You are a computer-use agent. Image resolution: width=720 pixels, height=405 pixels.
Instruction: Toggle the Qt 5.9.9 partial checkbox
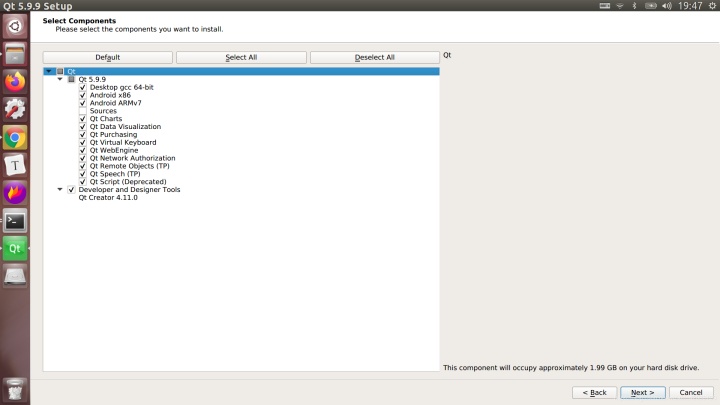pyautogui.click(x=71, y=79)
